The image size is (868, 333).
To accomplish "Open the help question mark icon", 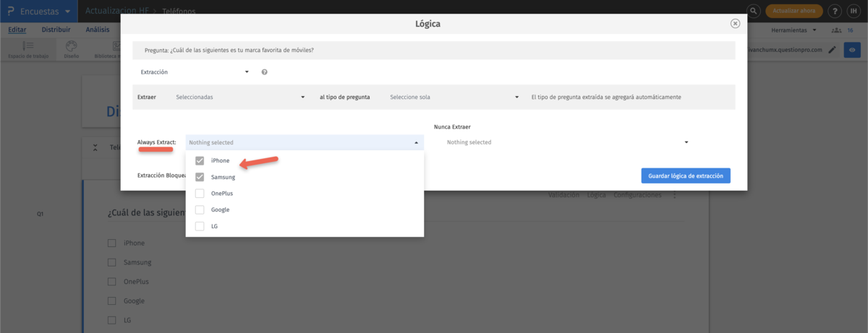I will 835,11.
